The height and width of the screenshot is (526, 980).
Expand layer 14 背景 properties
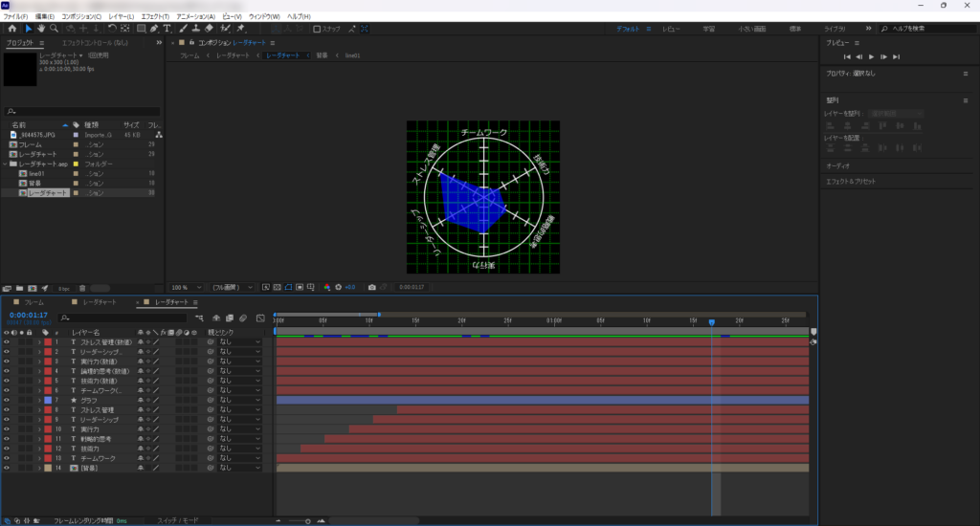[x=39, y=468]
